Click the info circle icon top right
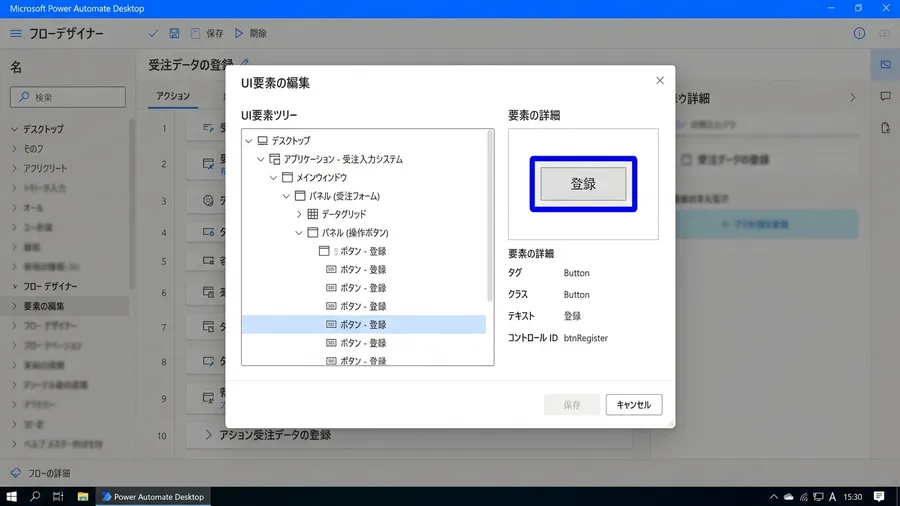This screenshot has height=506, width=900. coord(859,34)
